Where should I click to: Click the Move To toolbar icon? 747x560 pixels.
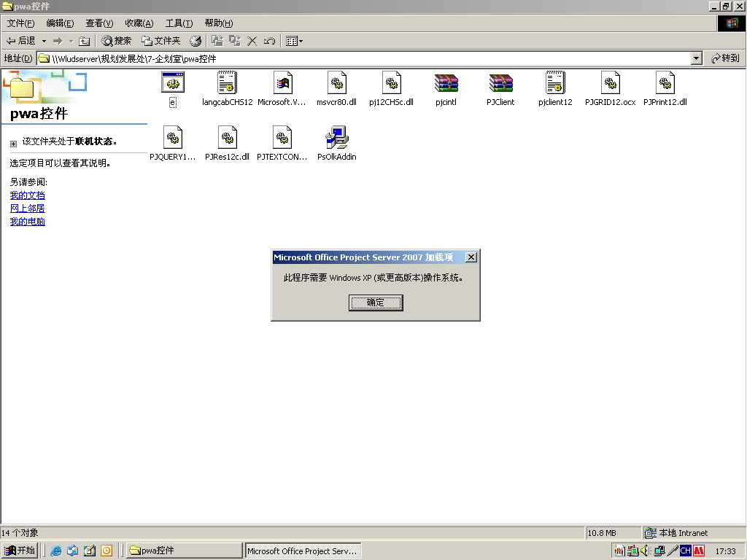click(x=217, y=41)
